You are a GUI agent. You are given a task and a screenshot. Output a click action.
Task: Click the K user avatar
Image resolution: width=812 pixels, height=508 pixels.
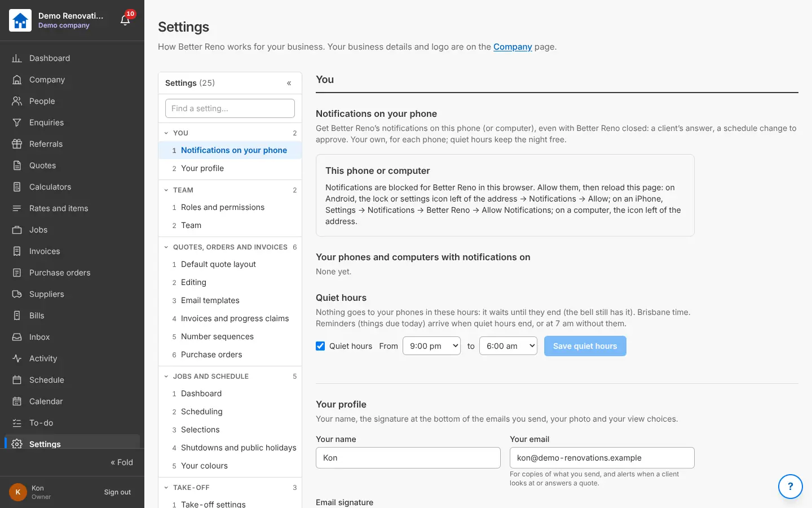click(x=18, y=492)
